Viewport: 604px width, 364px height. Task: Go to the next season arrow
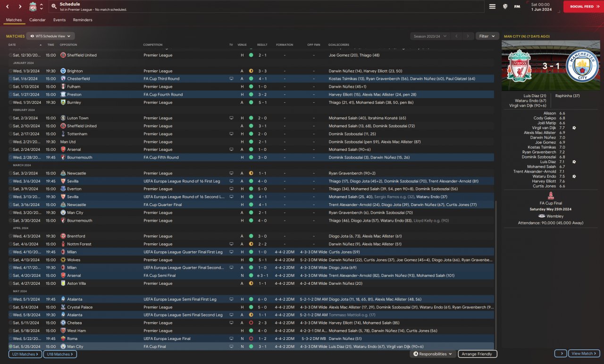[468, 36]
